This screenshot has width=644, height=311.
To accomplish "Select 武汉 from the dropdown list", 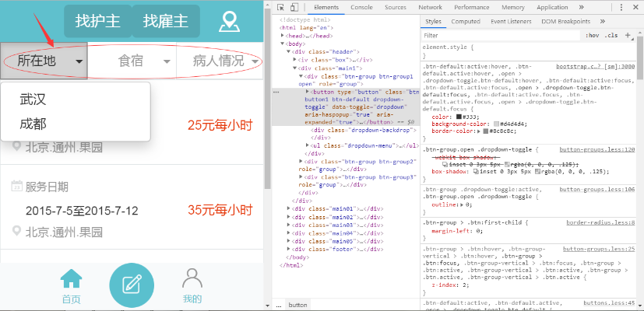I will (x=33, y=99).
